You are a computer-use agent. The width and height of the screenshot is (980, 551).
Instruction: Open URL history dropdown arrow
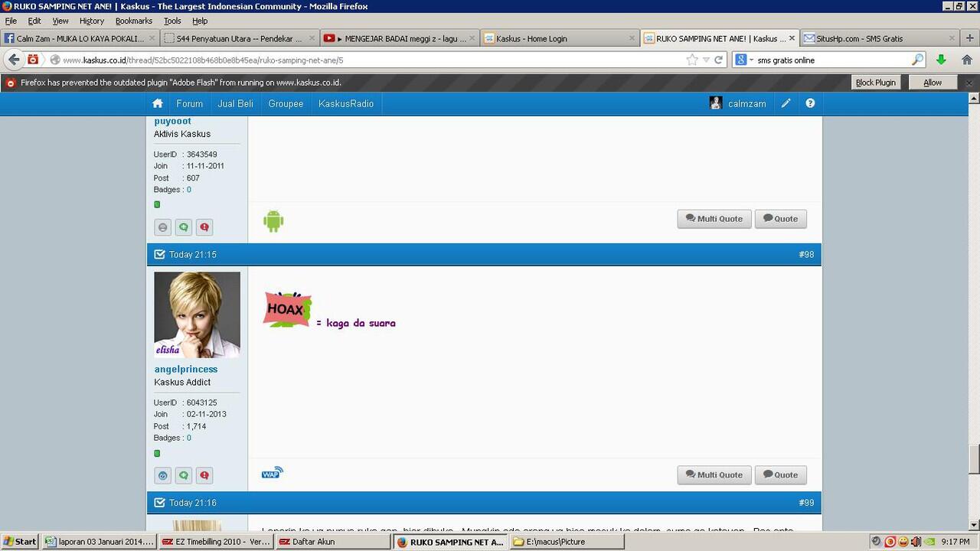[x=707, y=60]
